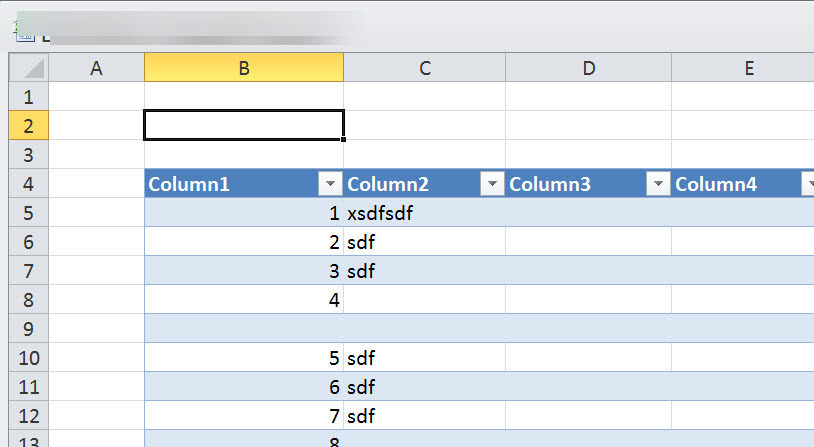This screenshot has width=814, height=447.
Task: Open the Column1 filter dropdown
Action: [330, 184]
